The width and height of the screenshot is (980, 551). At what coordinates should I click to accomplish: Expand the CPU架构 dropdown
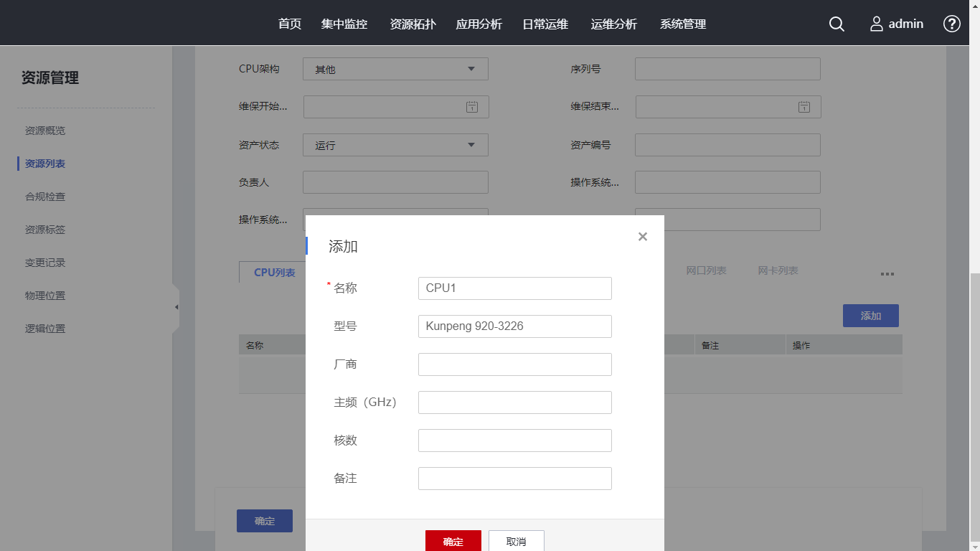[x=471, y=69]
